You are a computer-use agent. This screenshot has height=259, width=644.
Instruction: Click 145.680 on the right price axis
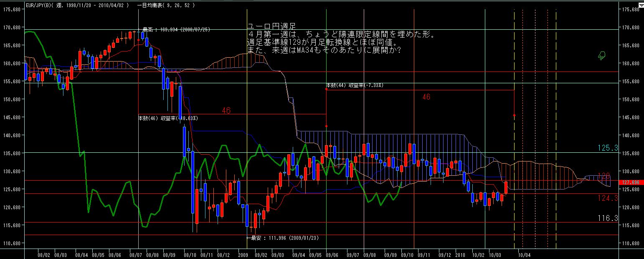[x=631, y=117]
